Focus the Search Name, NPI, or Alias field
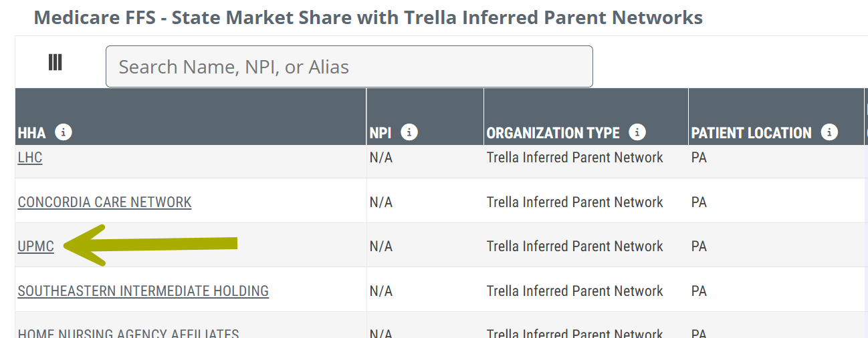This screenshot has height=338, width=868. tap(349, 67)
